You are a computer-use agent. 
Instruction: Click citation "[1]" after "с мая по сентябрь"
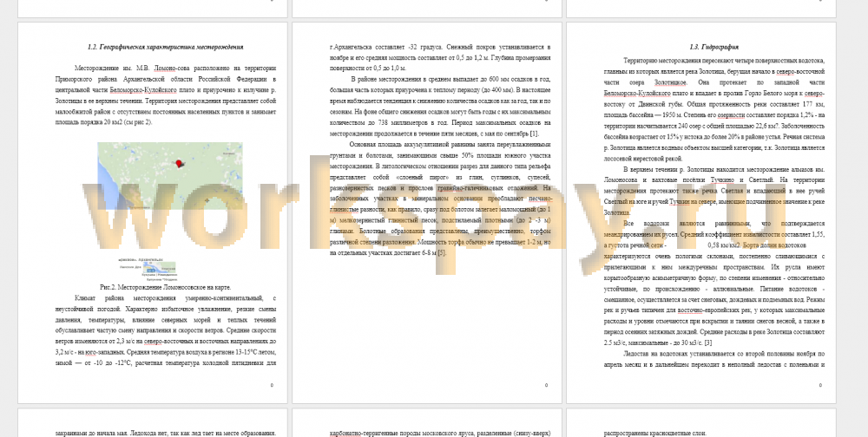click(x=534, y=134)
